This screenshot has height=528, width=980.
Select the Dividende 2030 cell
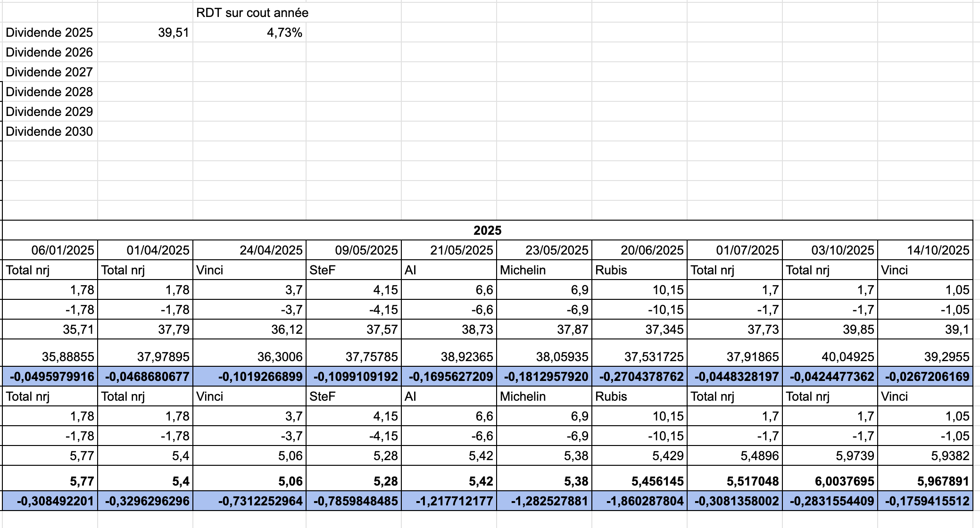[50, 132]
